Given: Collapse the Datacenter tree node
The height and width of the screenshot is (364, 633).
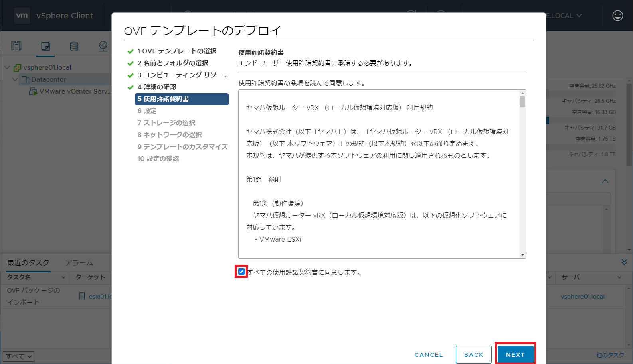Looking at the screenshot, I should (x=15, y=79).
